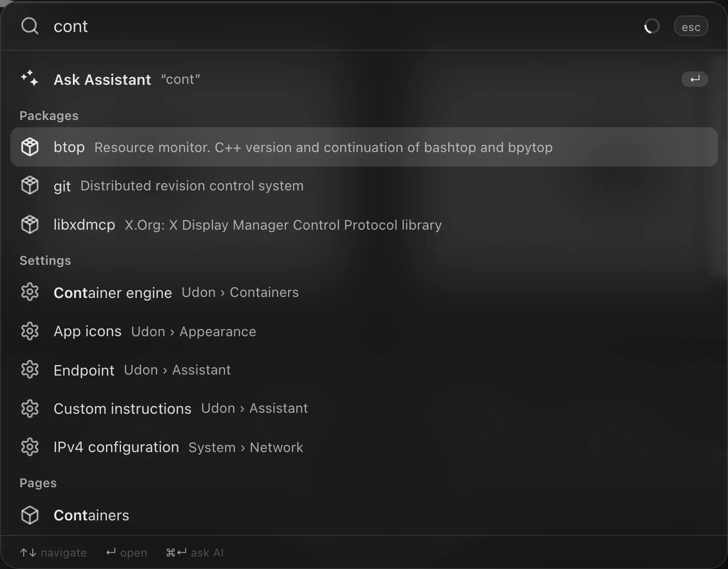Image resolution: width=728 pixels, height=569 pixels.
Task: Click the search magnifier icon
Action: 29,26
